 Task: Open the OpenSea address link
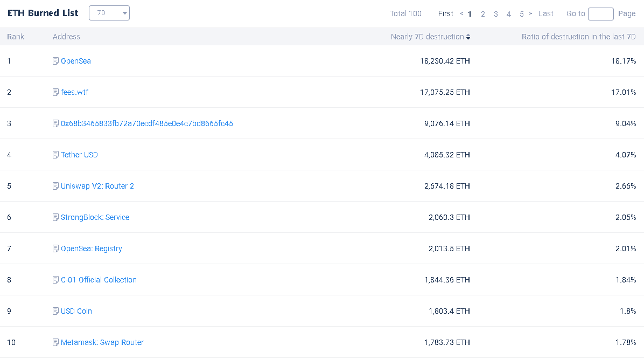click(75, 61)
